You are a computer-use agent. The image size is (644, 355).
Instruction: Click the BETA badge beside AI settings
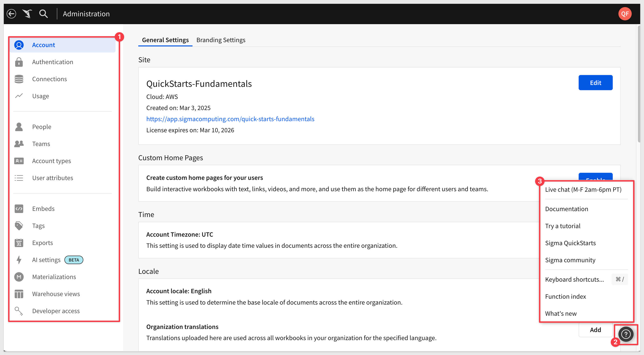[x=74, y=260]
